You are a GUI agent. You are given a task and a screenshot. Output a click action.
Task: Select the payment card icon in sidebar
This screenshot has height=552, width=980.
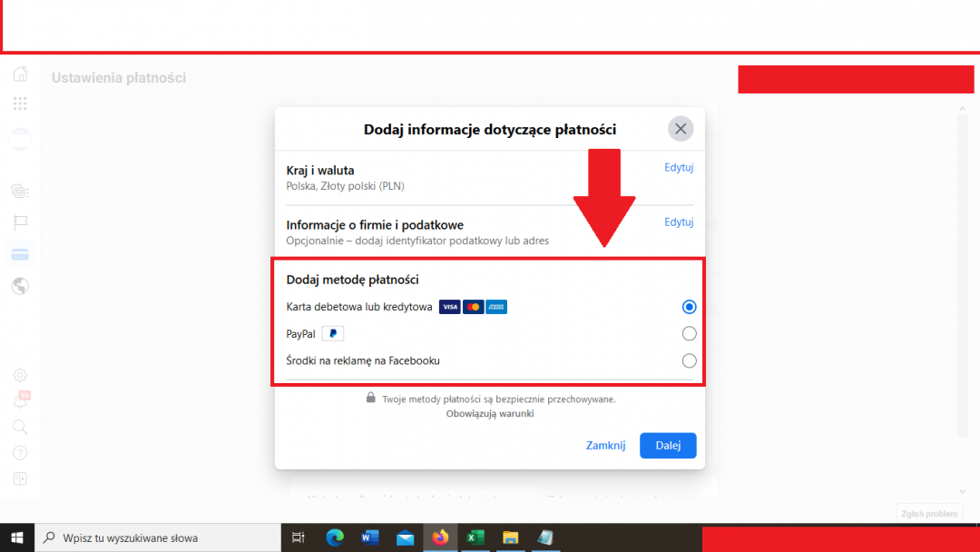click(20, 254)
